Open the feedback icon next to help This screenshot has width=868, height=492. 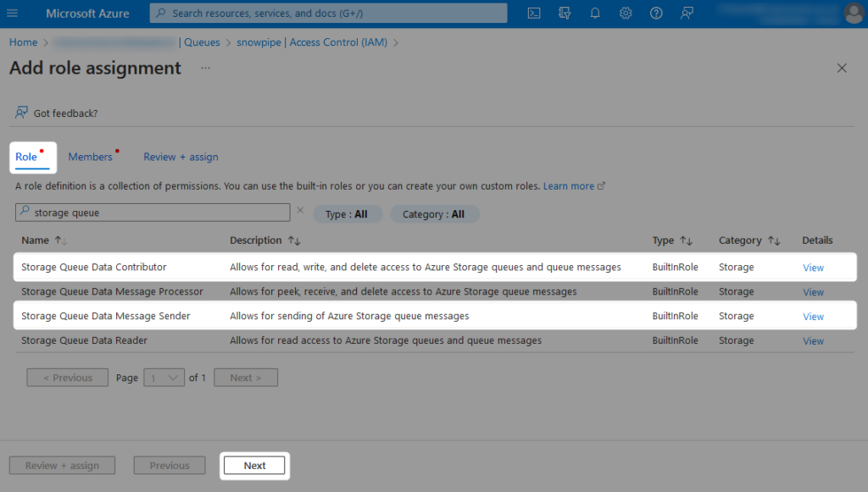tap(687, 13)
